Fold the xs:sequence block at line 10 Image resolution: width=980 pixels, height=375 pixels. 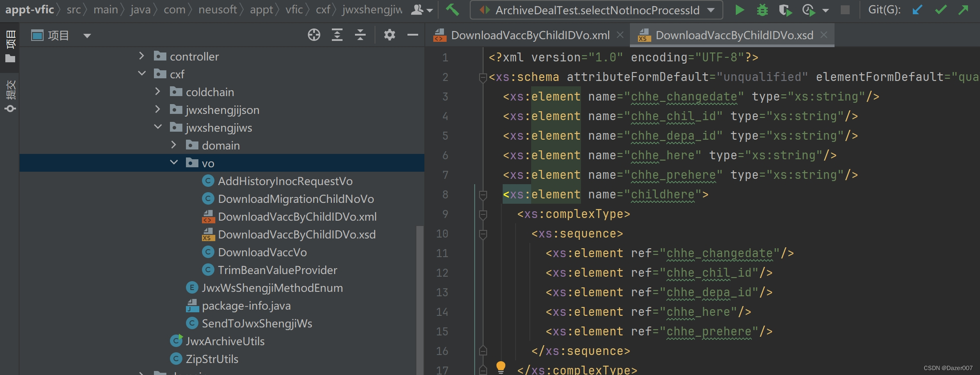pyautogui.click(x=483, y=234)
